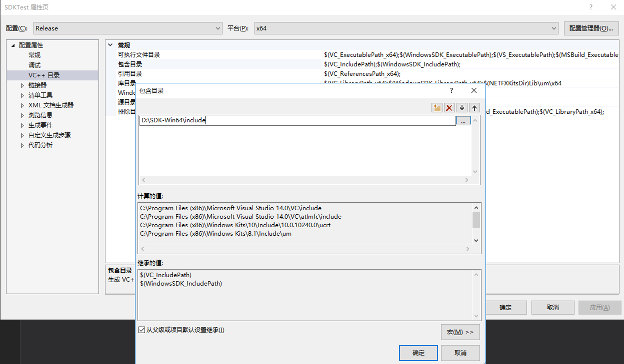Toggle 从父级或项目默认设置继承 checkbox
The height and width of the screenshot is (364, 624).
point(142,330)
